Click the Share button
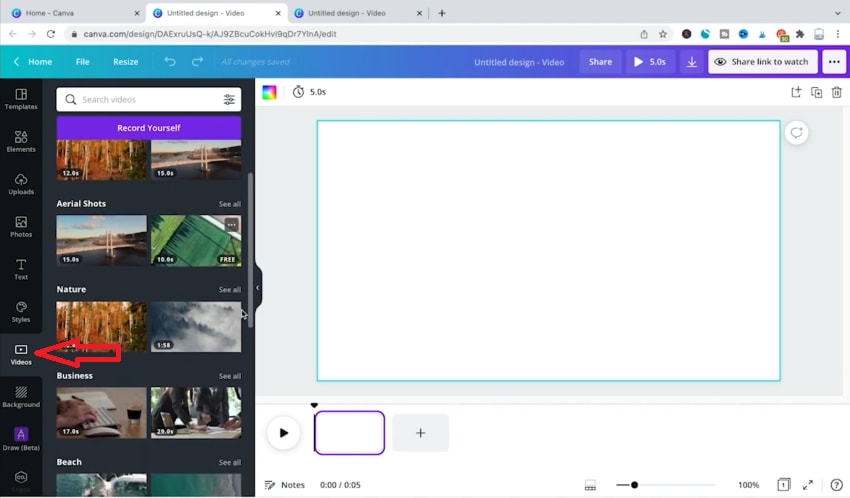The height and width of the screenshot is (498, 850). coord(600,62)
